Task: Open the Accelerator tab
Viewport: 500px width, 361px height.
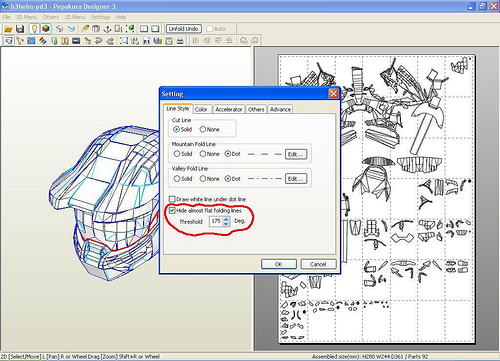Action: click(228, 109)
